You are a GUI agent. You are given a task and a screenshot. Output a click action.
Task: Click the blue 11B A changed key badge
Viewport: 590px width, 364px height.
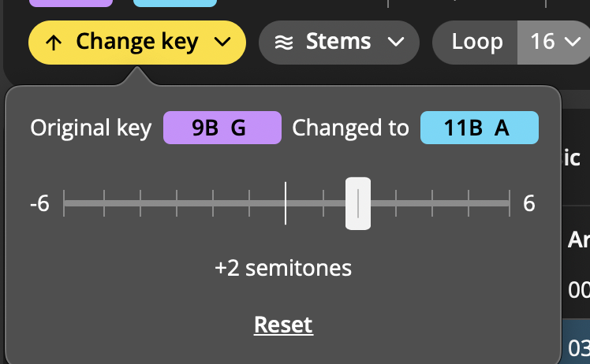[x=479, y=128]
